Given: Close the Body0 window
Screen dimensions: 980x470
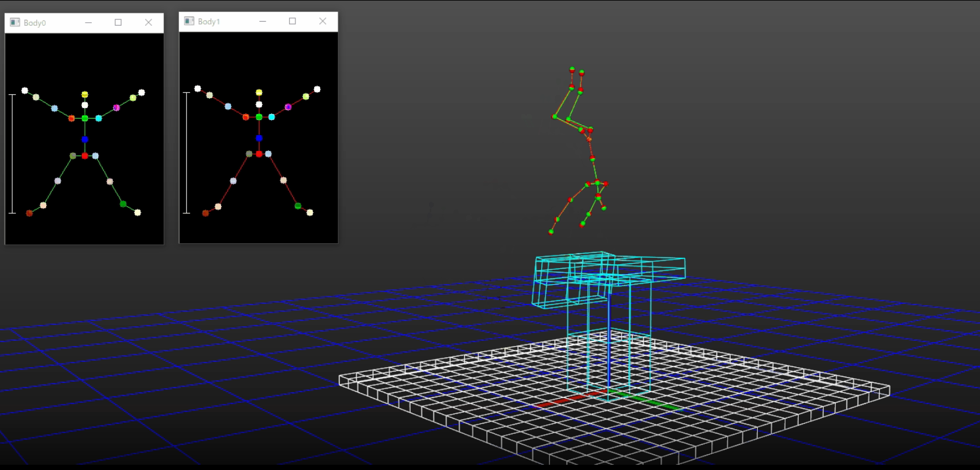Looking at the screenshot, I should (x=149, y=22).
